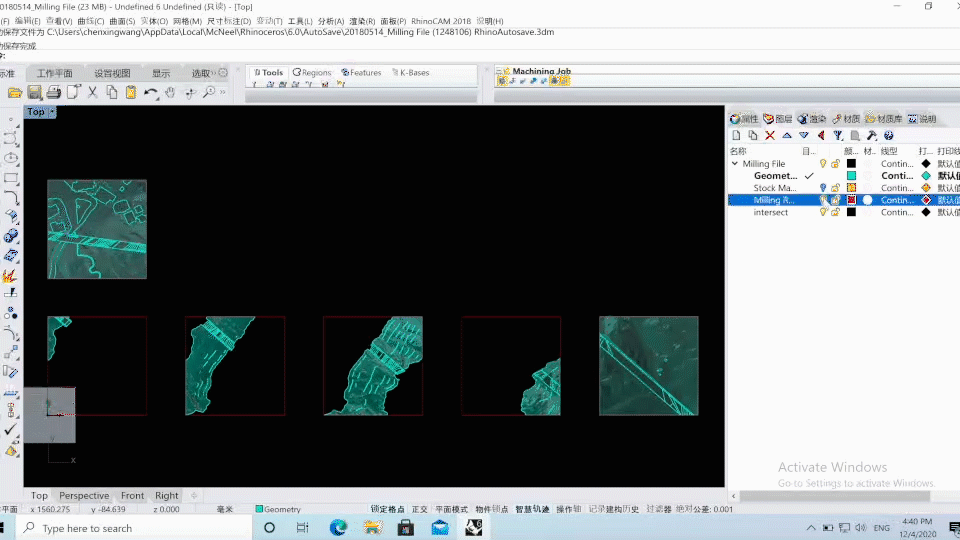The image size is (960, 540).
Task: Switch to the Regions tab
Action: click(x=312, y=72)
